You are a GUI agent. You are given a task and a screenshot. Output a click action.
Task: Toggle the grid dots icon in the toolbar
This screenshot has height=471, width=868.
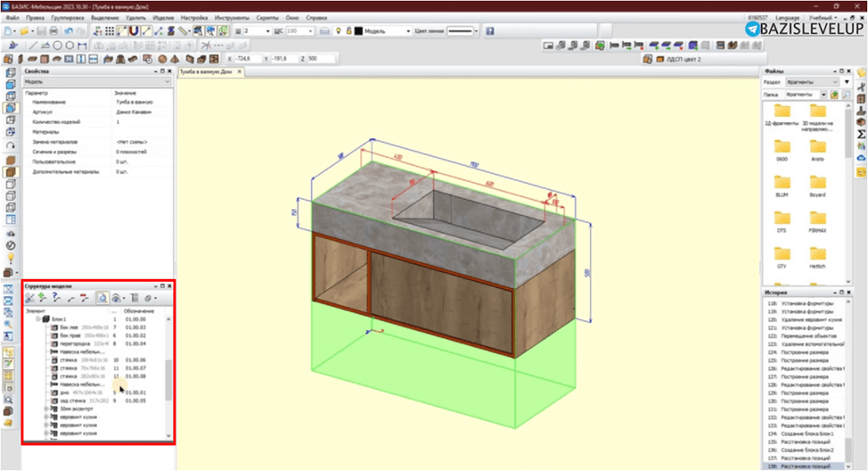click(x=110, y=31)
